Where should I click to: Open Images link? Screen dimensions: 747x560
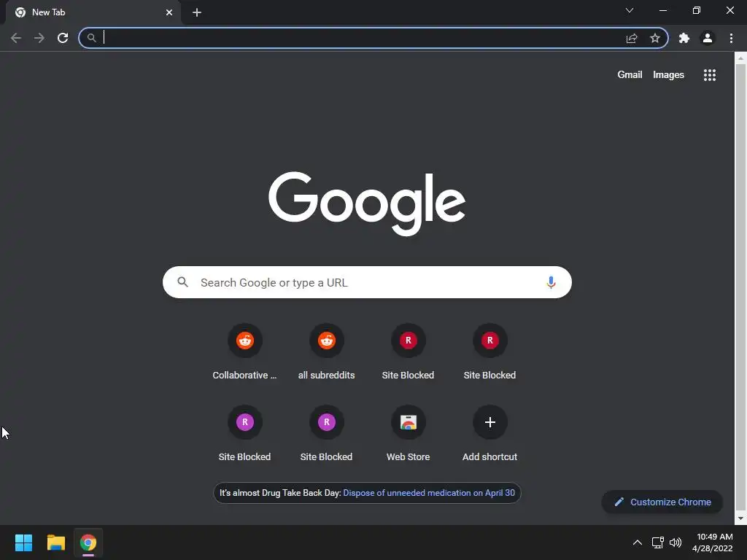pyautogui.click(x=668, y=75)
